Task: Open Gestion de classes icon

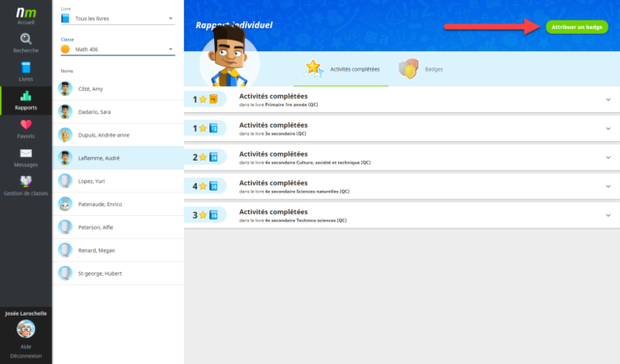Action: (26, 181)
